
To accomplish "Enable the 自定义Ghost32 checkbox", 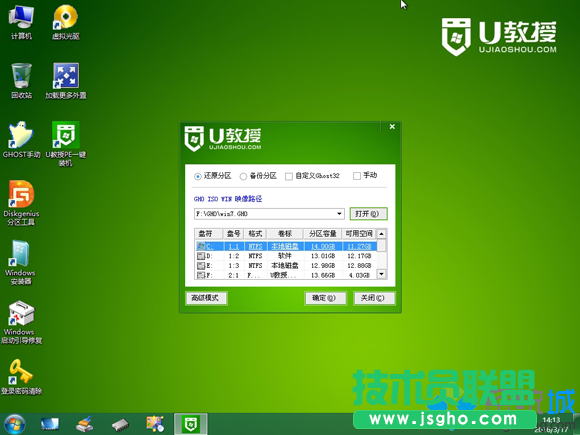I will click(x=289, y=176).
